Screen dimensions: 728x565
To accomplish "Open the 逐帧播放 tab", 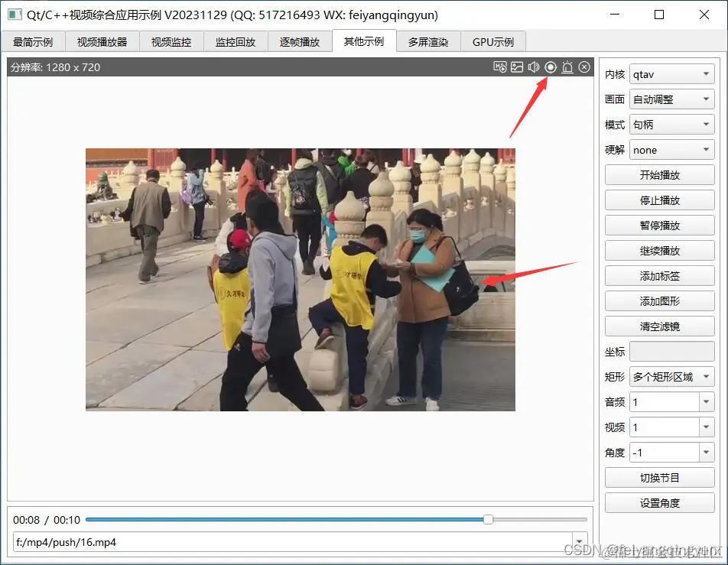I will pyautogui.click(x=300, y=42).
